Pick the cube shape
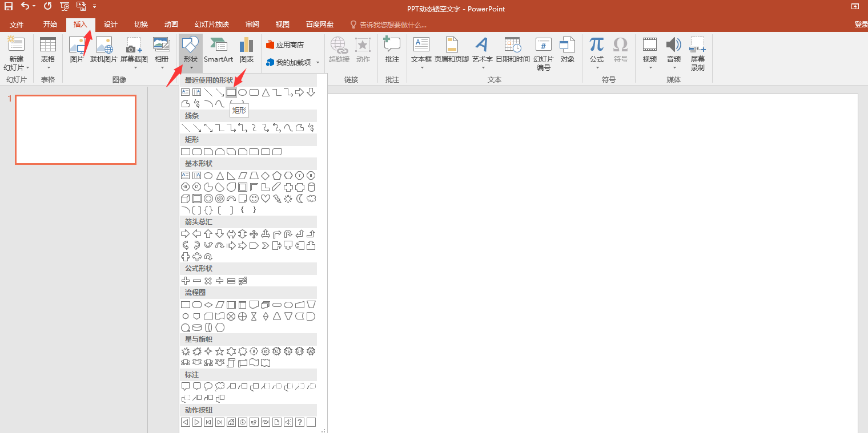The image size is (868, 433). tap(185, 199)
